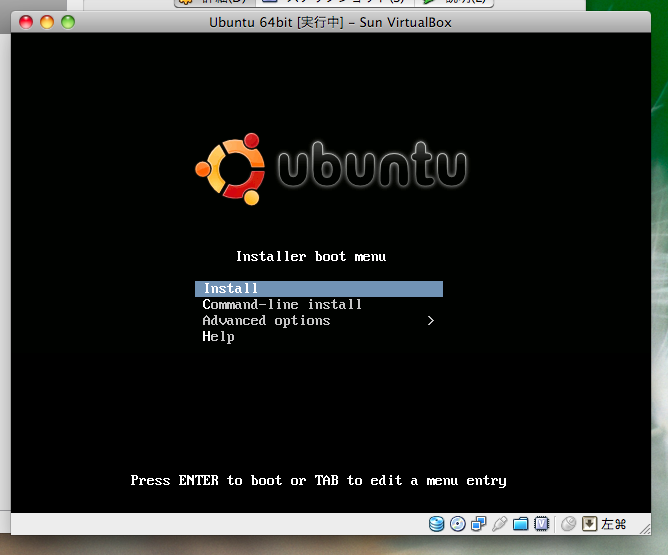Select the Help boot menu entry
This screenshot has width=668, height=555.
coord(218,336)
